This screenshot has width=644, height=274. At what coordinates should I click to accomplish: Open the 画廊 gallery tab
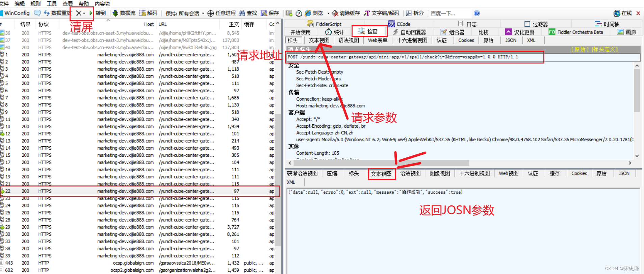(627, 32)
